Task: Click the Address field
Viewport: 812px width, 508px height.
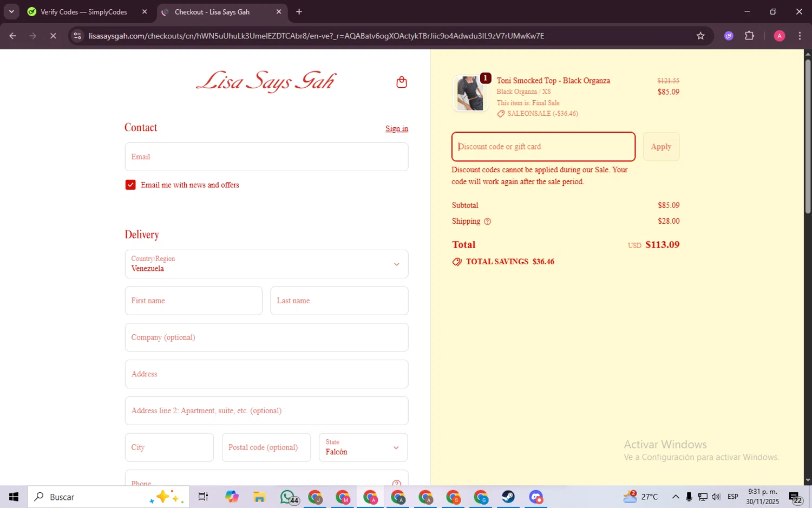Action: tap(266, 374)
